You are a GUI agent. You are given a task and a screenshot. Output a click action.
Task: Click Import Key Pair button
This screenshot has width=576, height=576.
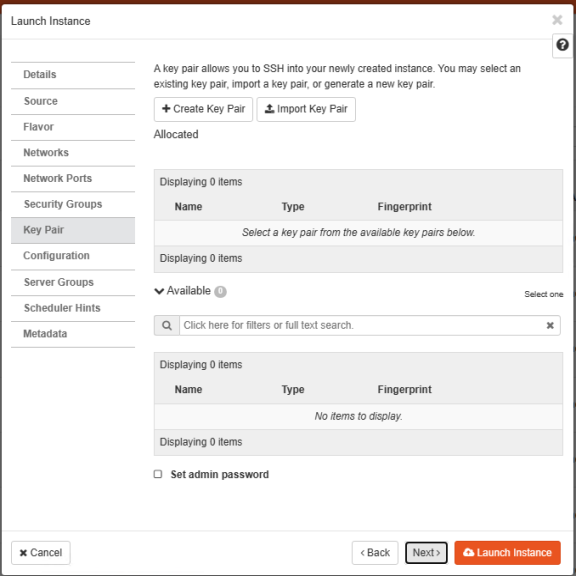[x=306, y=109]
